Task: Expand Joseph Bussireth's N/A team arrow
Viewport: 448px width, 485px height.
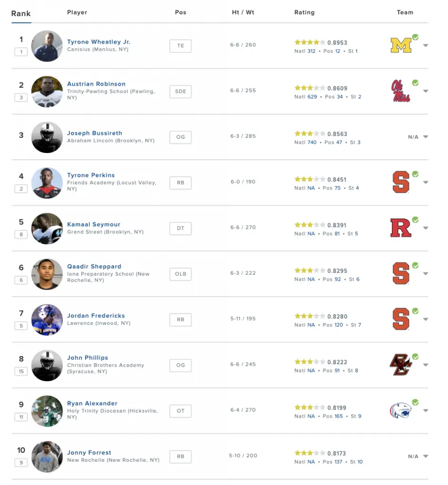Action: pyautogui.click(x=426, y=137)
